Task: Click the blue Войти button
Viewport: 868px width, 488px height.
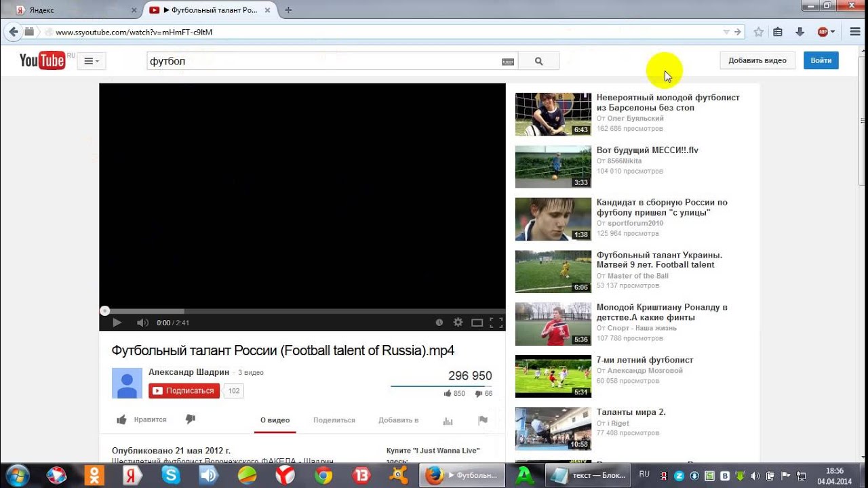Action: coord(821,60)
